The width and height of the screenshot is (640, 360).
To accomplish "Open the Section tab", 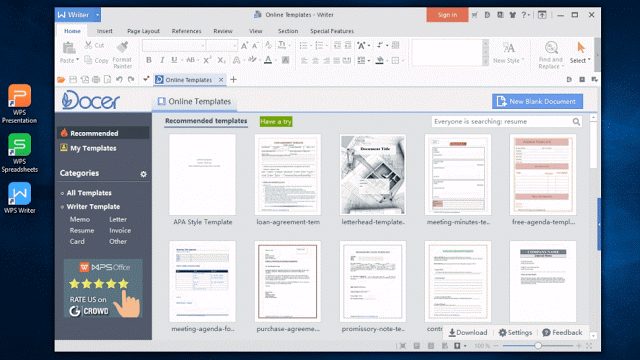I will [288, 31].
